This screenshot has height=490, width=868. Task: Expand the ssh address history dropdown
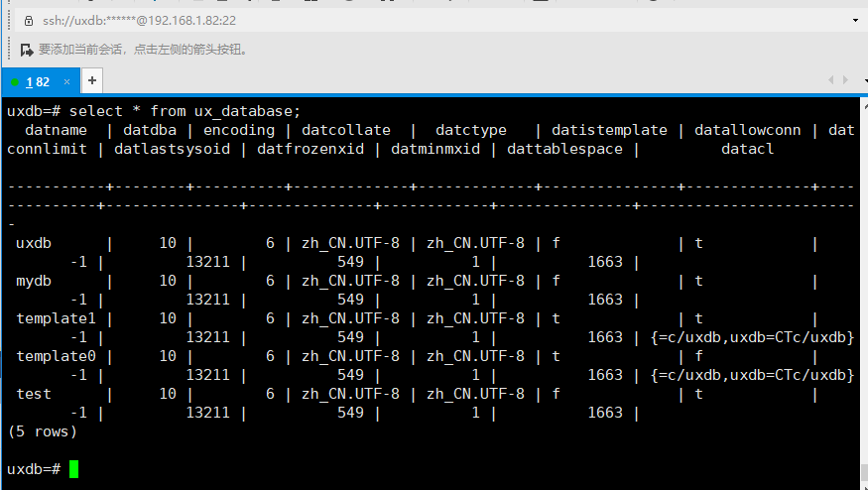pos(854,20)
